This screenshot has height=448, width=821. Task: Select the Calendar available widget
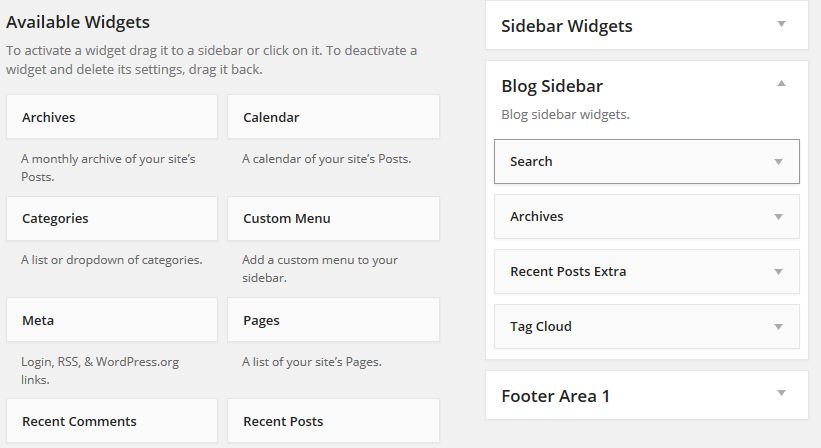pyautogui.click(x=333, y=117)
